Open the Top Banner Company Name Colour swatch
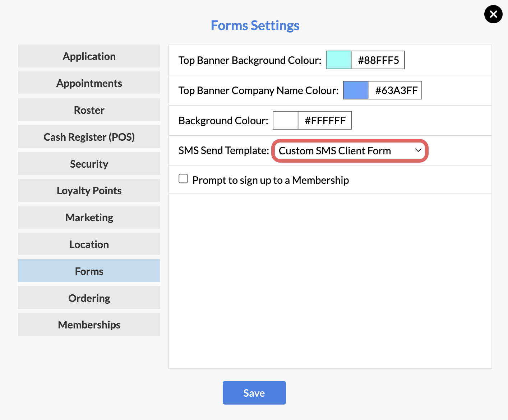508x420 pixels. (356, 90)
